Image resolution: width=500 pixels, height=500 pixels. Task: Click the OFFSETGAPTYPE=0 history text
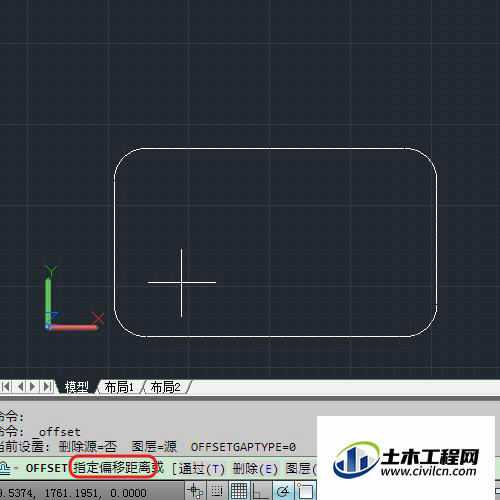pyautogui.click(x=243, y=447)
